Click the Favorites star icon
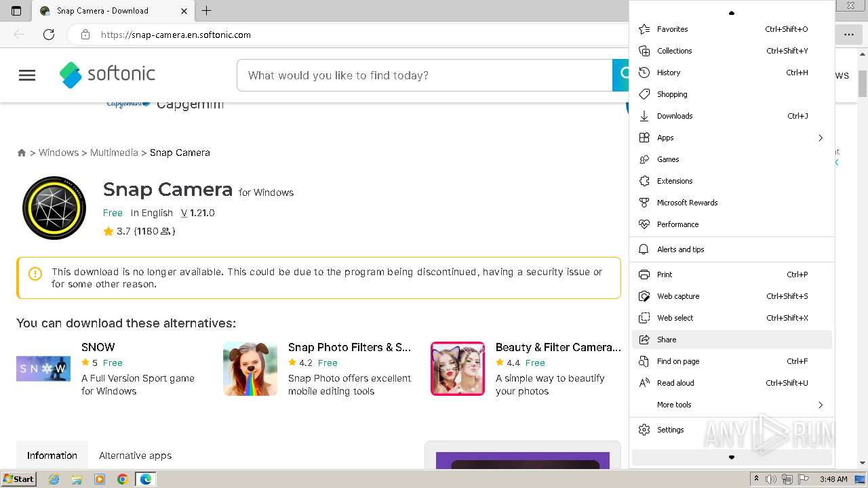 tap(644, 29)
